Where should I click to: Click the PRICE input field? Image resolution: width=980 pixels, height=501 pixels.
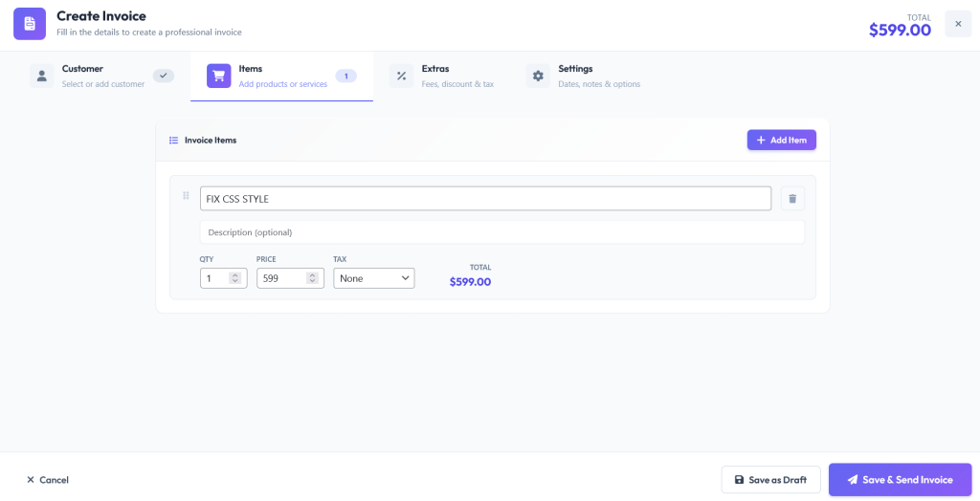[x=290, y=278]
